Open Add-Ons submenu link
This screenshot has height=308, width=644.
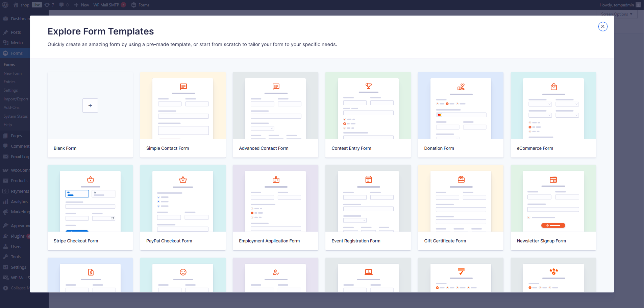(11, 108)
